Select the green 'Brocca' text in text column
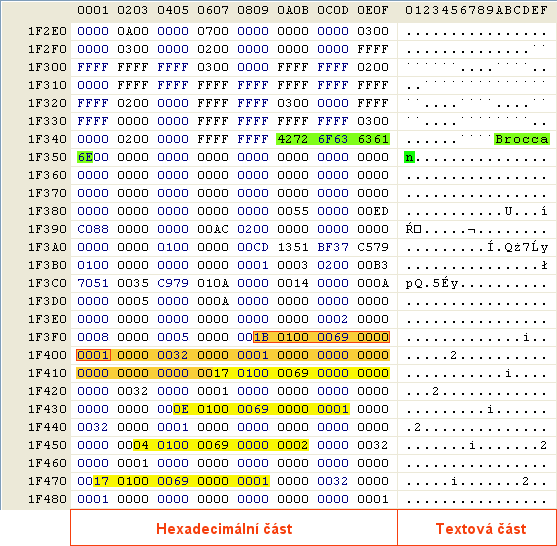The height and width of the screenshot is (546, 557). click(522, 139)
